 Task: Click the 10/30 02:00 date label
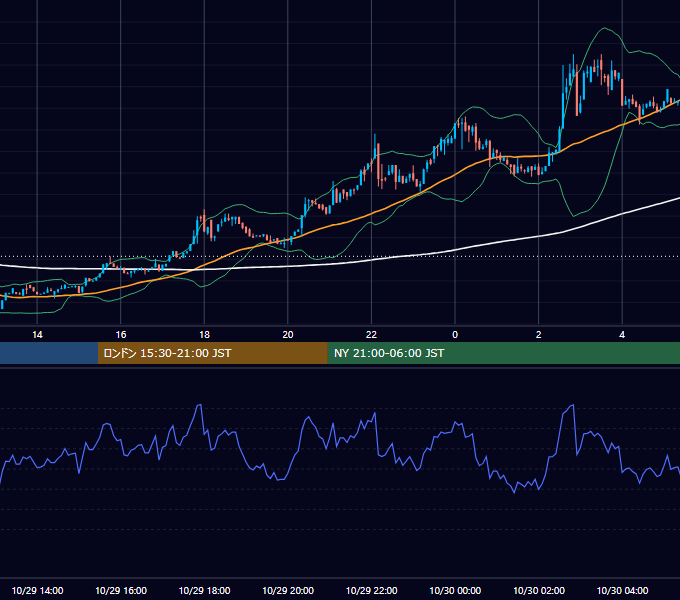click(x=539, y=590)
